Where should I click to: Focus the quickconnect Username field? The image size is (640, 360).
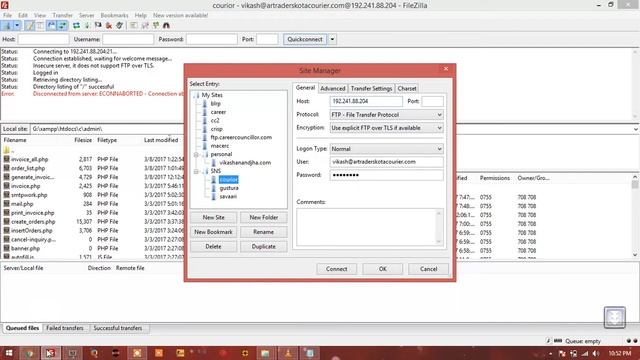click(x=128, y=39)
